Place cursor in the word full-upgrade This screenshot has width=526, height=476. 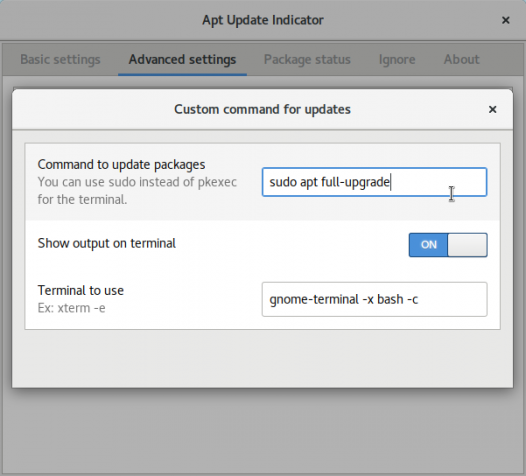coord(356,182)
